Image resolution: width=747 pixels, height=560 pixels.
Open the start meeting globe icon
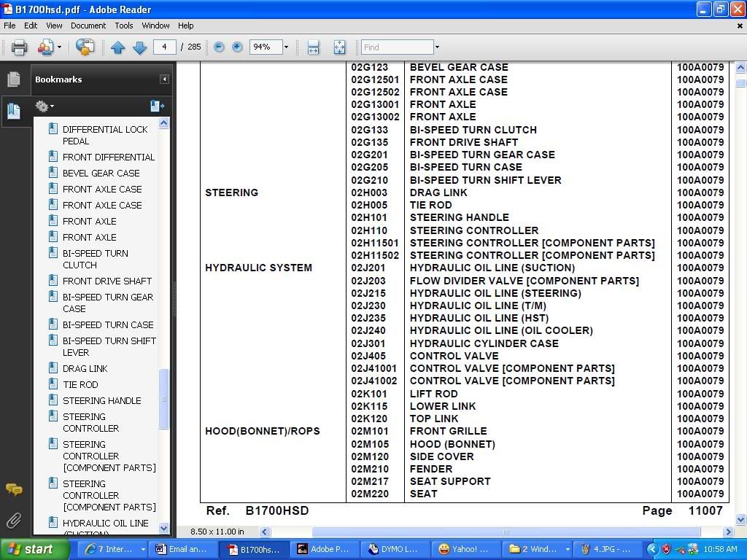coord(85,47)
